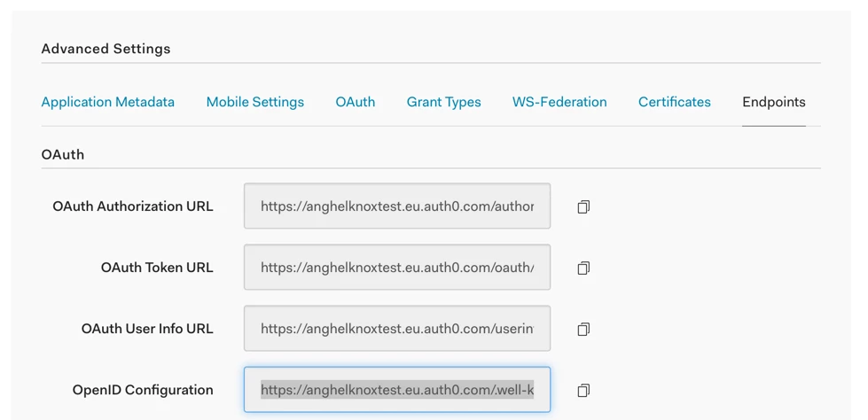The width and height of the screenshot is (868, 420).
Task: Click the OAuth User Info URL label
Action: [x=147, y=329]
